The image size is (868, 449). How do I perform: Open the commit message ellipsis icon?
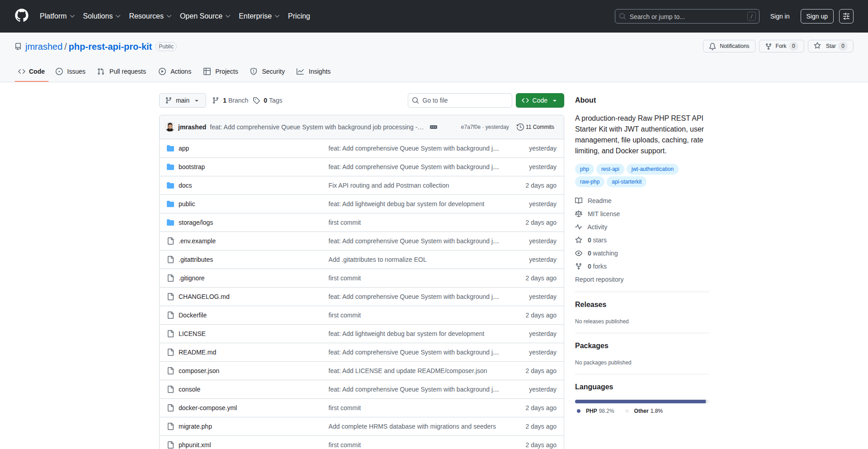[x=433, y=127]
